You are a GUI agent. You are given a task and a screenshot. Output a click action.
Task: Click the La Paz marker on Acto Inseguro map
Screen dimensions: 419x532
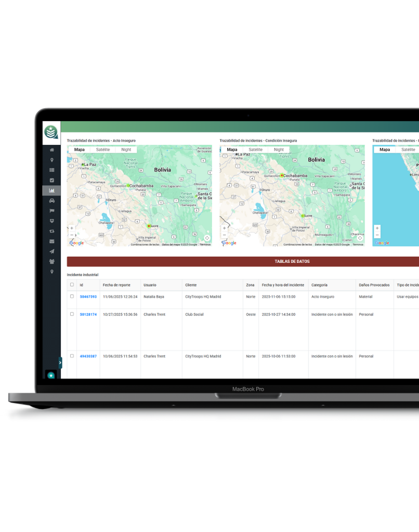83,165
